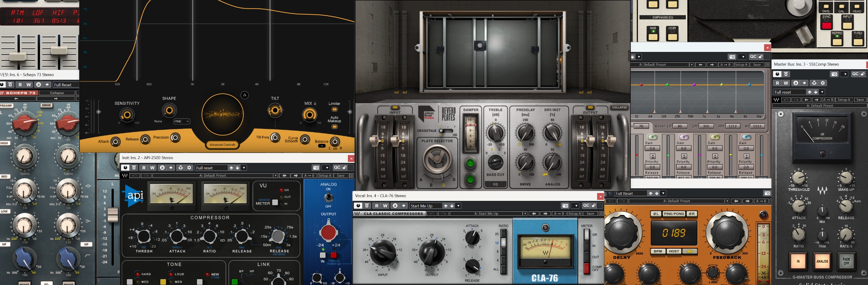Click the Read automation R button in API-2500
Screen dimensions: 868x285
point(144,168)
